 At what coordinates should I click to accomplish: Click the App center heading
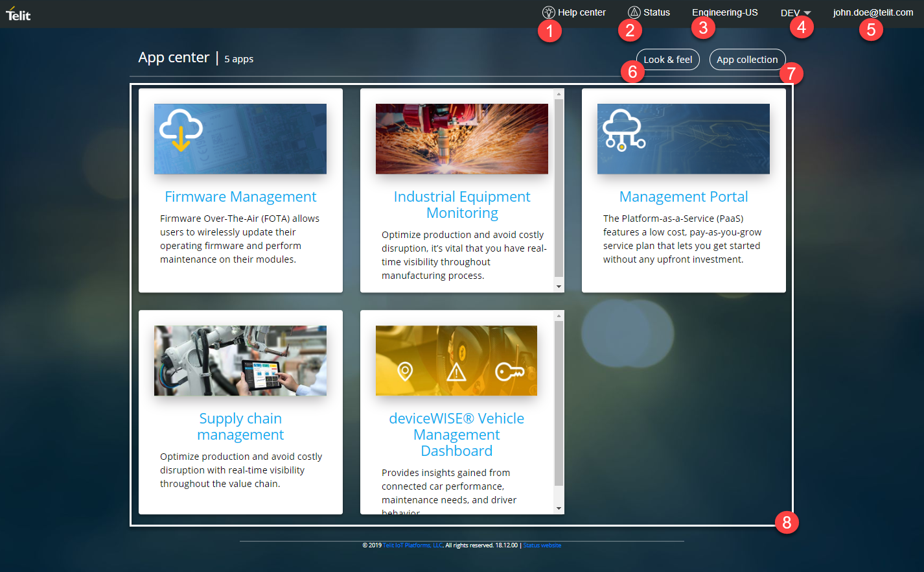coord(174,58)
